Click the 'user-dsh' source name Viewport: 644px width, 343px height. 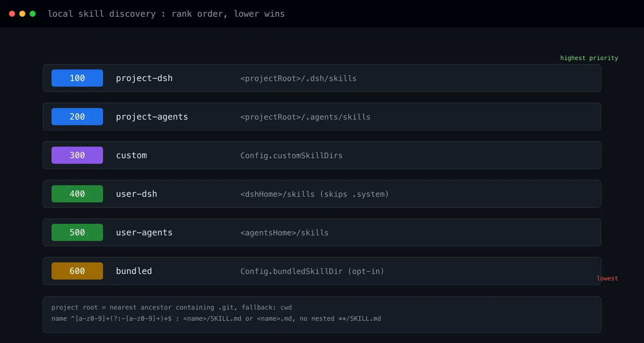pyautogui.click(x=137, y=194)
